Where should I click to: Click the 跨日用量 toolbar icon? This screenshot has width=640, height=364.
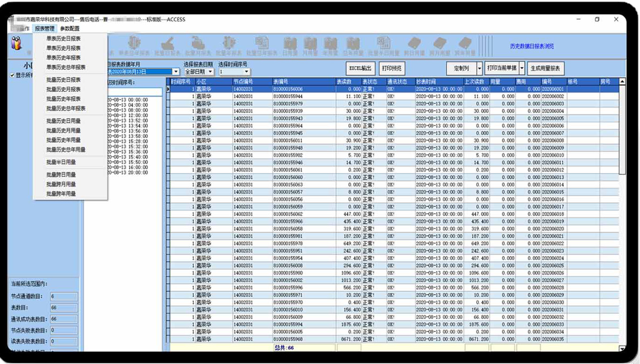click(414, 46)
